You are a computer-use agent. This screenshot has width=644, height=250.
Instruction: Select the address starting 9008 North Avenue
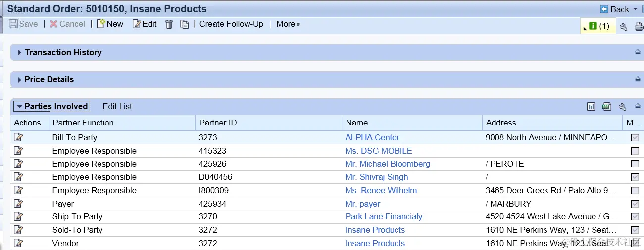tap(551, 137)
